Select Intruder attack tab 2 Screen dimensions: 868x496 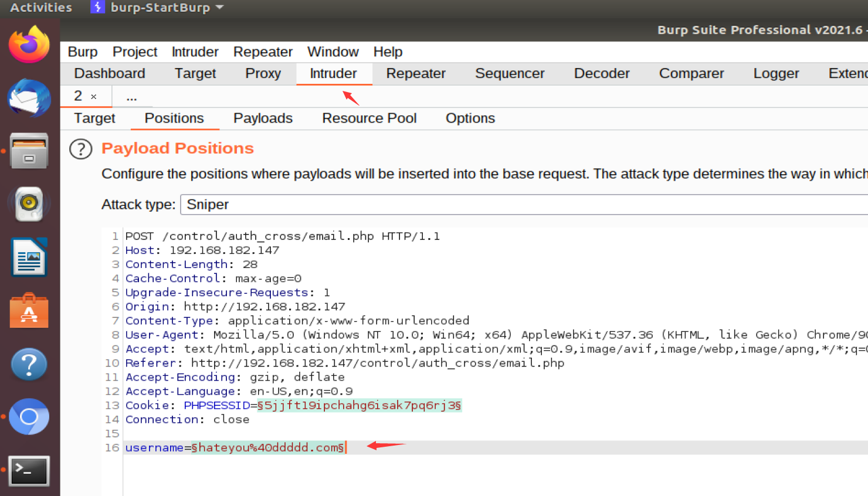pyautogui.click(x=78, y=96)
